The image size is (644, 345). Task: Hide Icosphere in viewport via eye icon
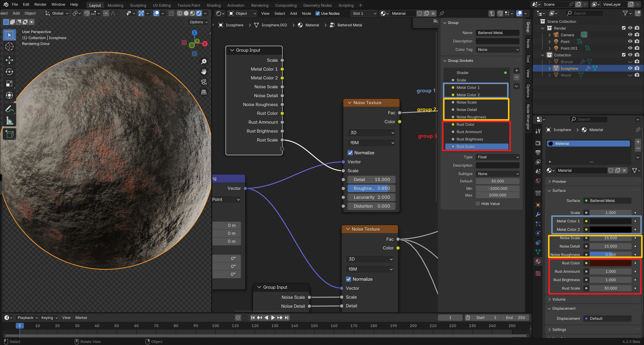(630, 68)
